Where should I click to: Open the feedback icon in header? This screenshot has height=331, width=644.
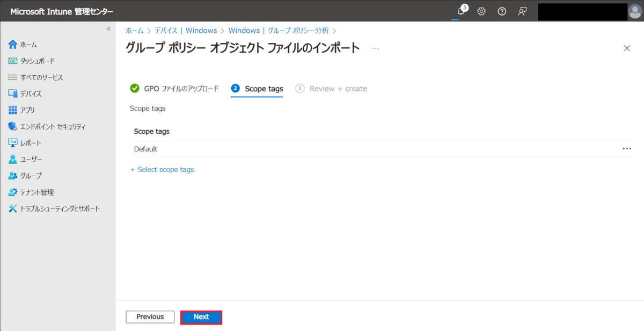click(522, 11)
